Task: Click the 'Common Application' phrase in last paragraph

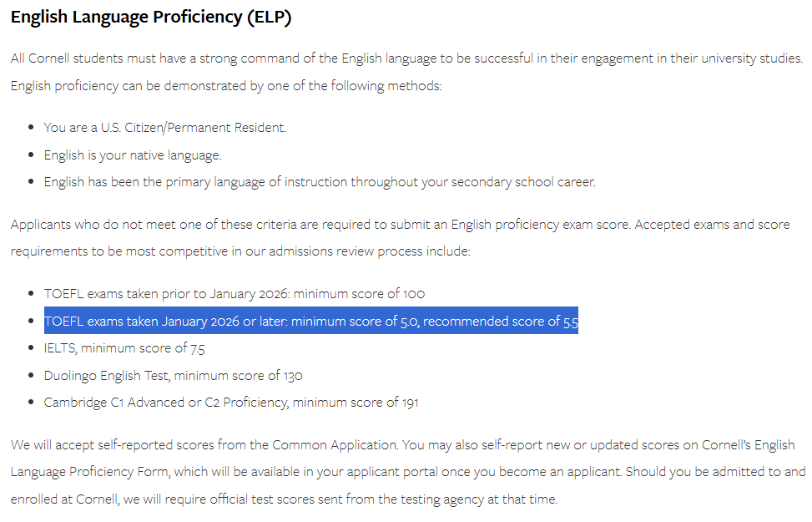Action: (x=334, y=445)
